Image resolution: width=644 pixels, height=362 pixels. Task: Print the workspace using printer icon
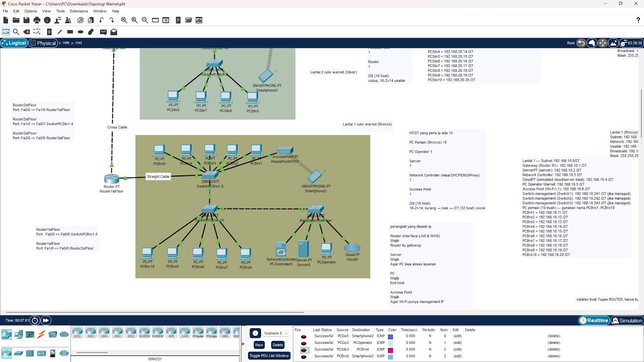[37, 20]
